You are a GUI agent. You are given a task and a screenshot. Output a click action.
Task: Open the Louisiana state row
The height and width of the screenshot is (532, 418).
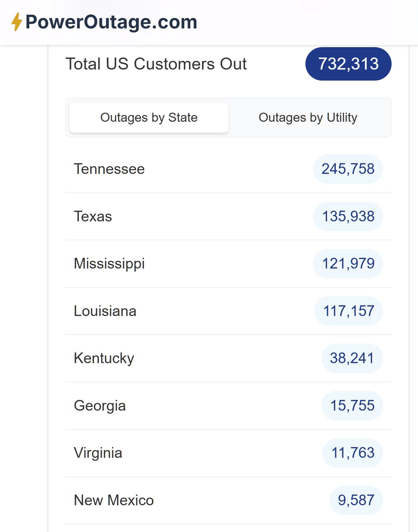point(105,311)
